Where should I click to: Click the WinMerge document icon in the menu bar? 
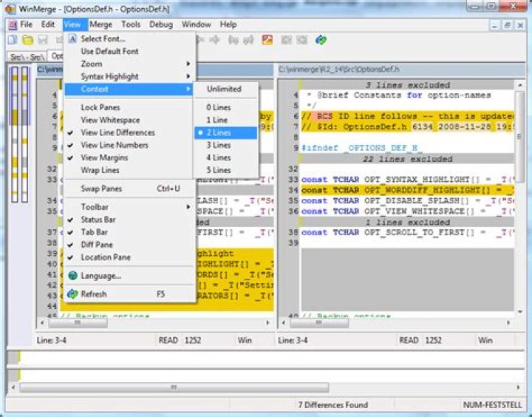click(x=13, y=25)
